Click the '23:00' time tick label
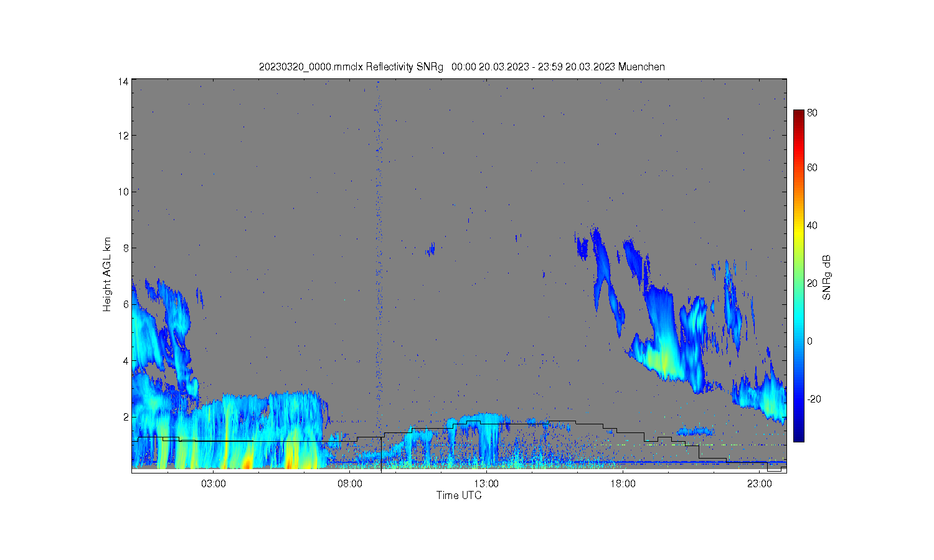This screenshot has width=934, height=560. [759, 484]
